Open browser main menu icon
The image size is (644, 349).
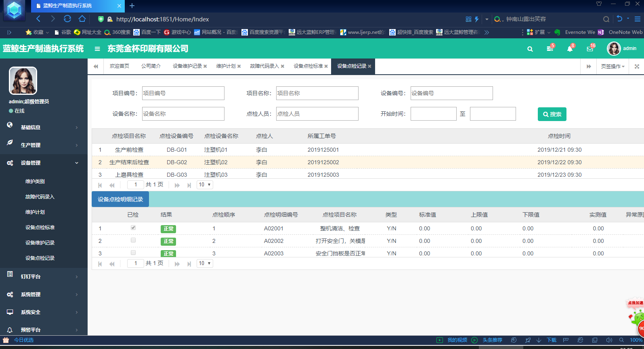pos(638,19)
